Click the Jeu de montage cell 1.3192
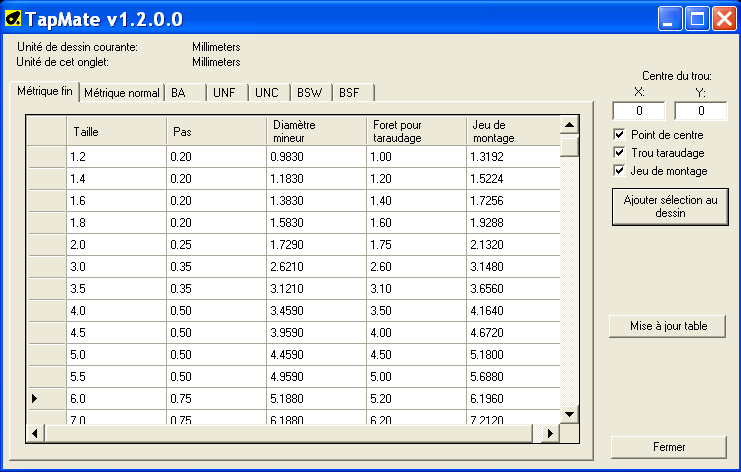741x472 pixels. click(513, 156)
